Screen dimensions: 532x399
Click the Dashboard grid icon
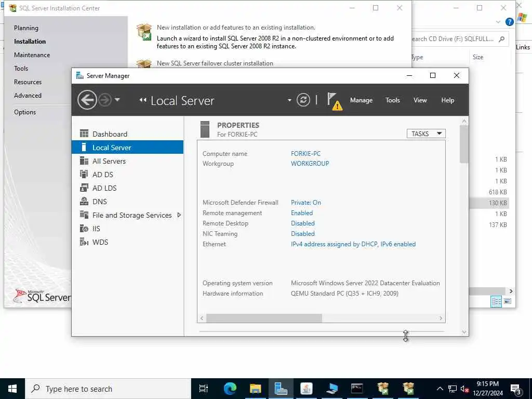coord(84,134)
